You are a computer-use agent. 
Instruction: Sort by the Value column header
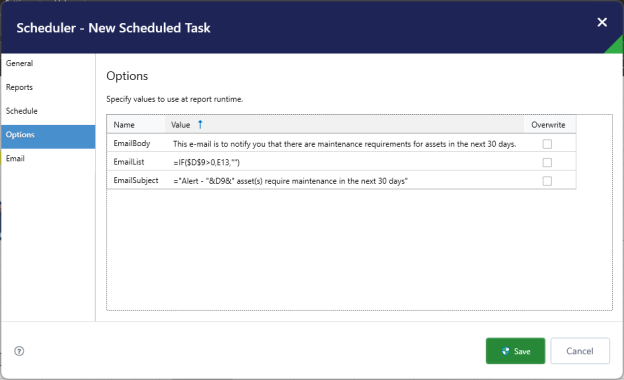coord(344,125)
